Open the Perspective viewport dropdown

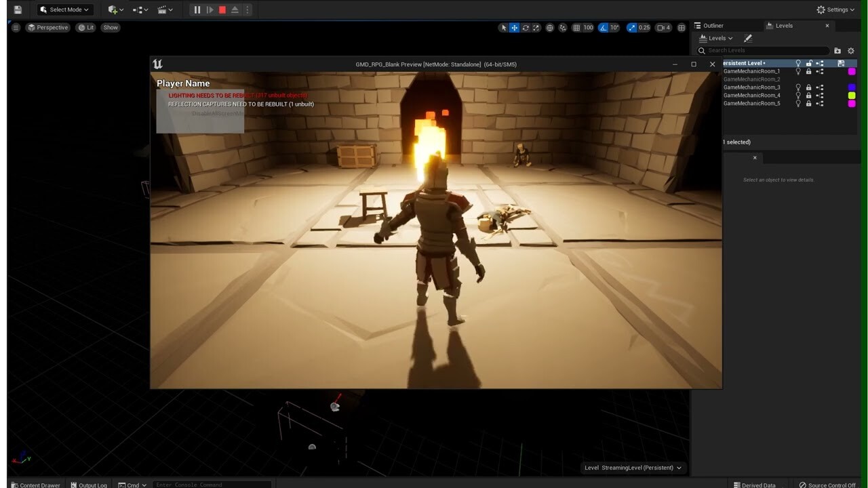(x=47, y=27)
